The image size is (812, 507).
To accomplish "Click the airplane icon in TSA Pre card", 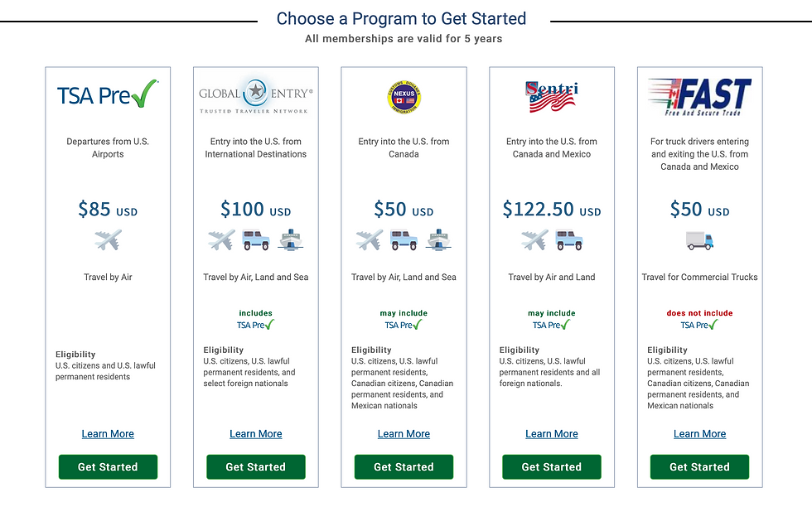I will [x=109, y=240].
